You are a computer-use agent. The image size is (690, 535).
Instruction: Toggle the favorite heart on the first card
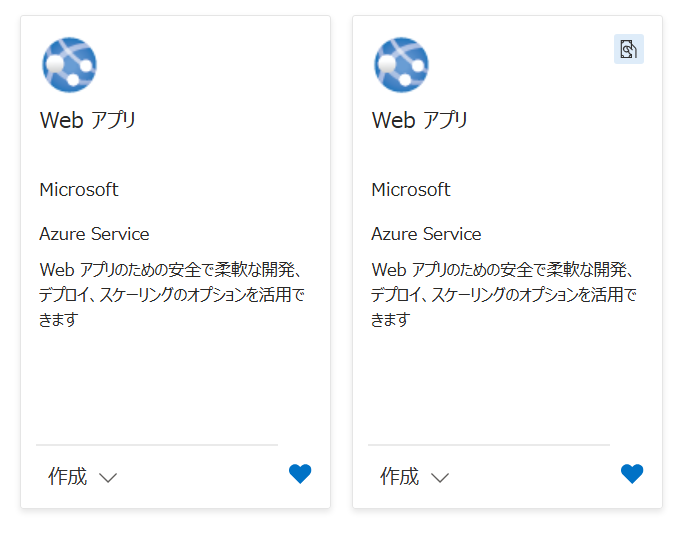pos(300,474)
